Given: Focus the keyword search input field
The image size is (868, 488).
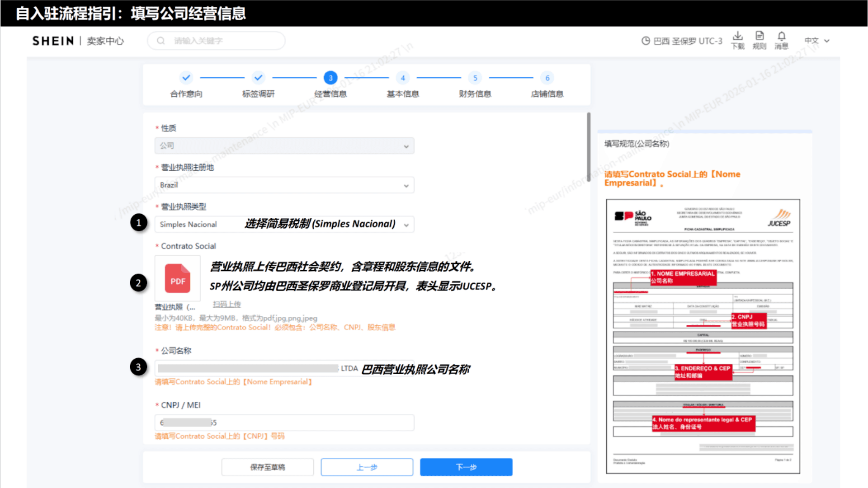Looking at the screenshot, I should [216, 41].
